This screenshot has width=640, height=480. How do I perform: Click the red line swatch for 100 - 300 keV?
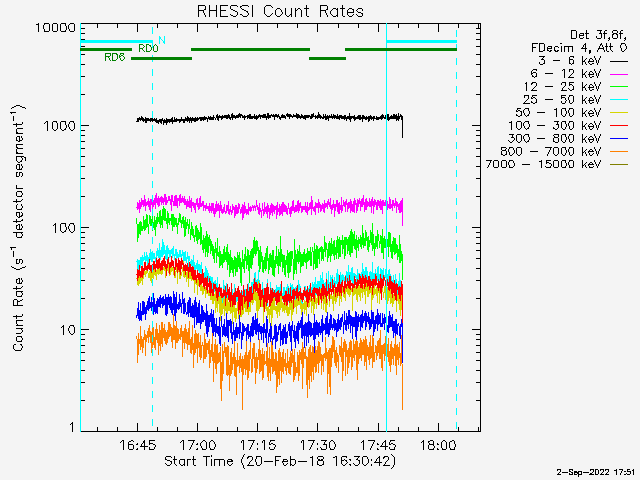[619, 126]
